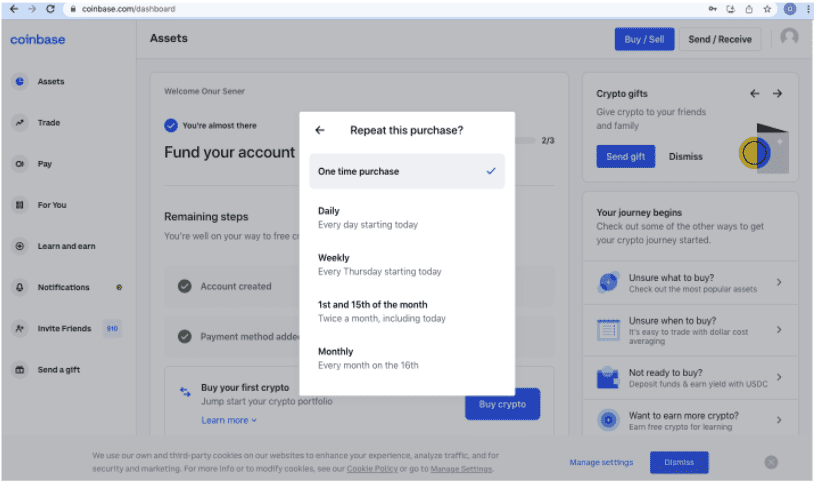The image size is (815, 484).
Task: Click the Notifications bell icon
Action: point(20,287)
